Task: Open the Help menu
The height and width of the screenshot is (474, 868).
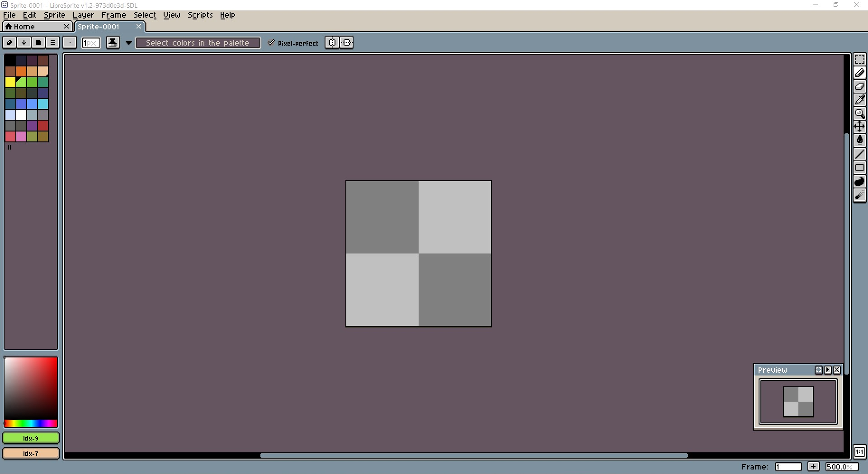Action: (x=228, y=15)
